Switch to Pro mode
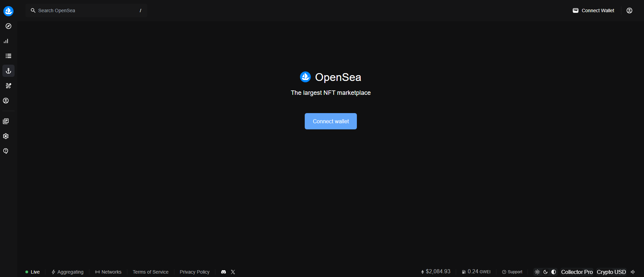This screenshot has width=644, height=277. (x=588, y=272)
